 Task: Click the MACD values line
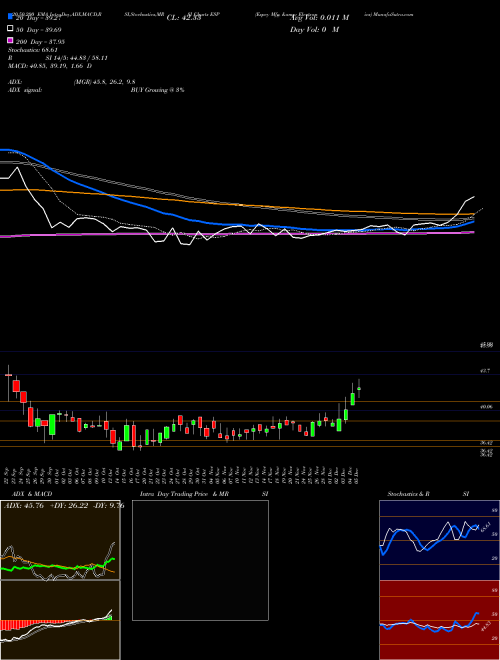pos(50,66)
